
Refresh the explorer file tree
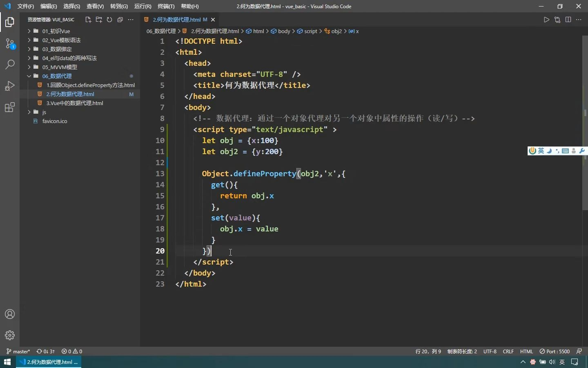point(109,20)
